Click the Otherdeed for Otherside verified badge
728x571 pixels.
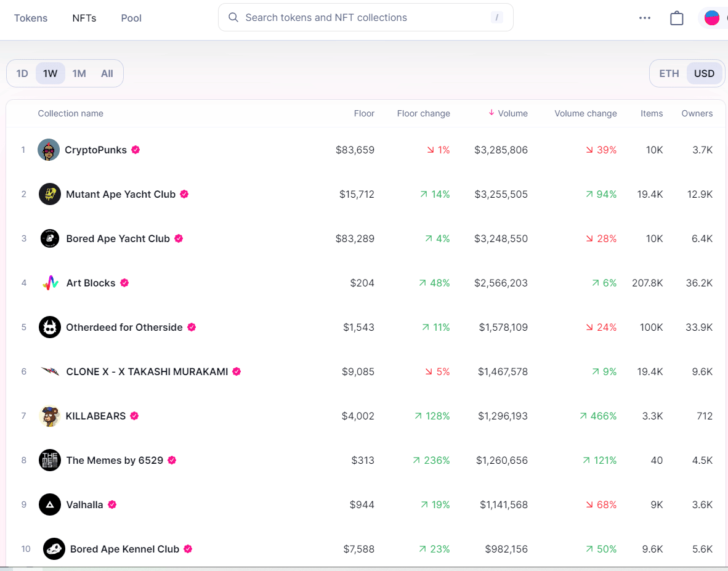[192, 327]
